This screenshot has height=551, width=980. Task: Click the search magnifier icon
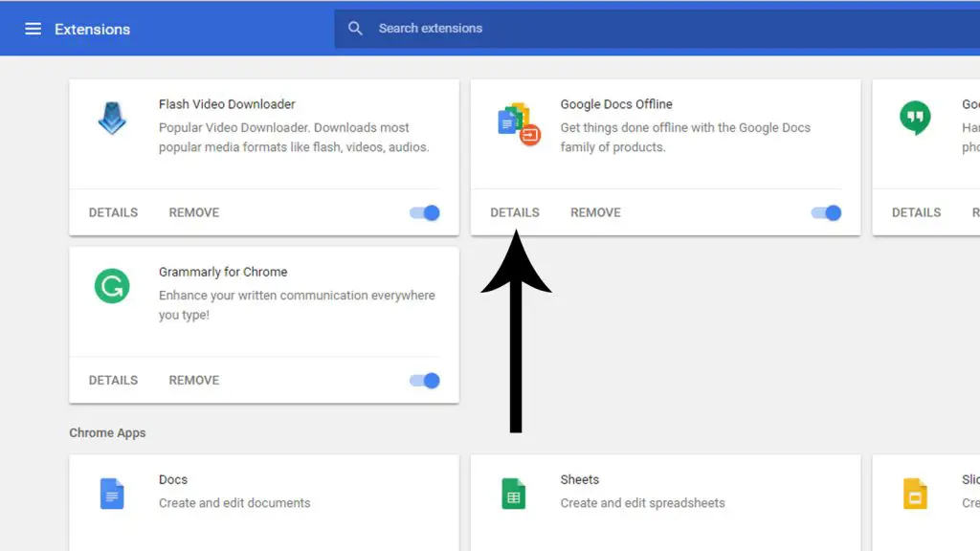[355, 28]
